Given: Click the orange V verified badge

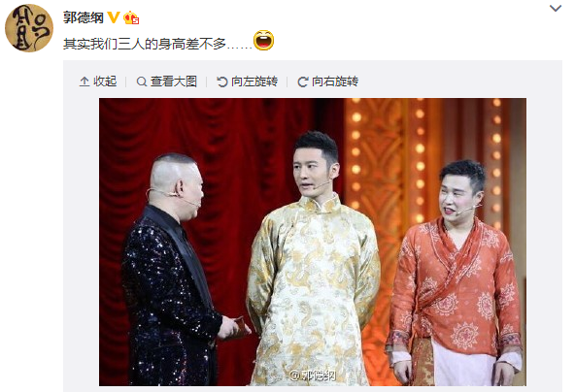Looking at the screenshot, I should coord(114,17).
